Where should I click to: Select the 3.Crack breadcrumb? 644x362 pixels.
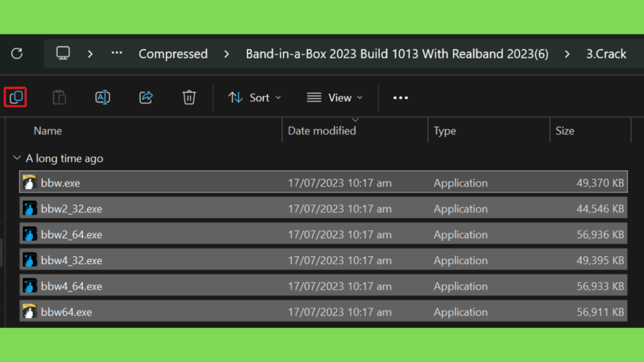pos(606,54)
